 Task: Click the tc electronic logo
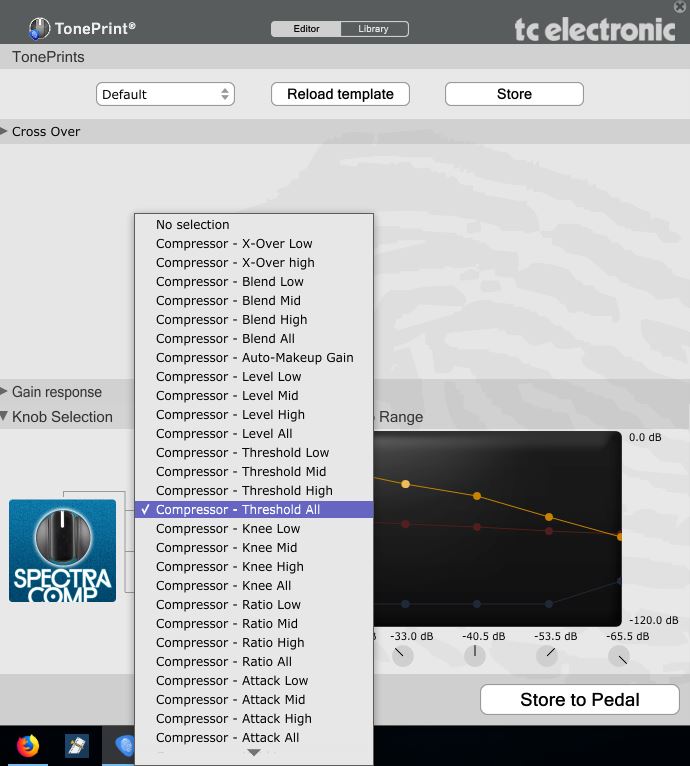coord(595,29)
